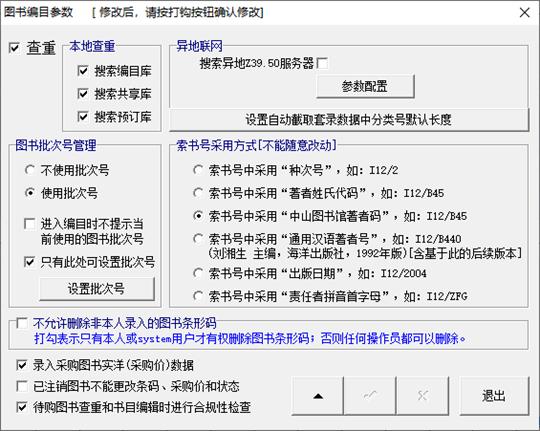The height and width of the screenshot is (431, 540).
Task: Choose 著者姓氏代码 call number radio
Action: (x=198, y=193)
